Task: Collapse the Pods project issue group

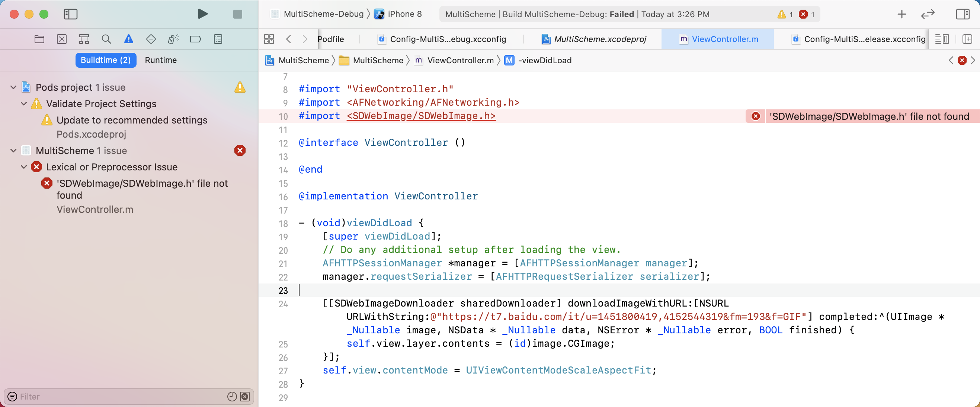Action: 13,87
